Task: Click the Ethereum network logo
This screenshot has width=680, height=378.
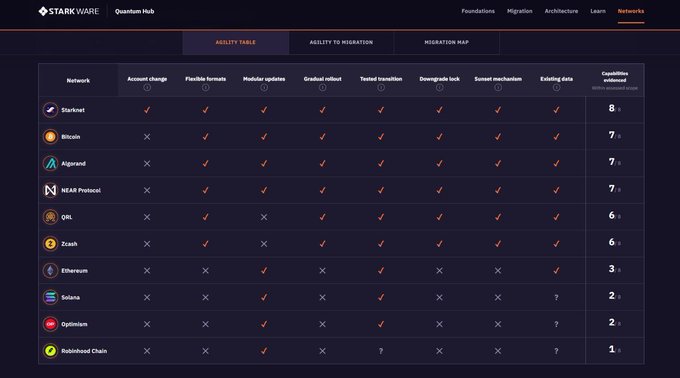Action: click(x=50, y=271)
